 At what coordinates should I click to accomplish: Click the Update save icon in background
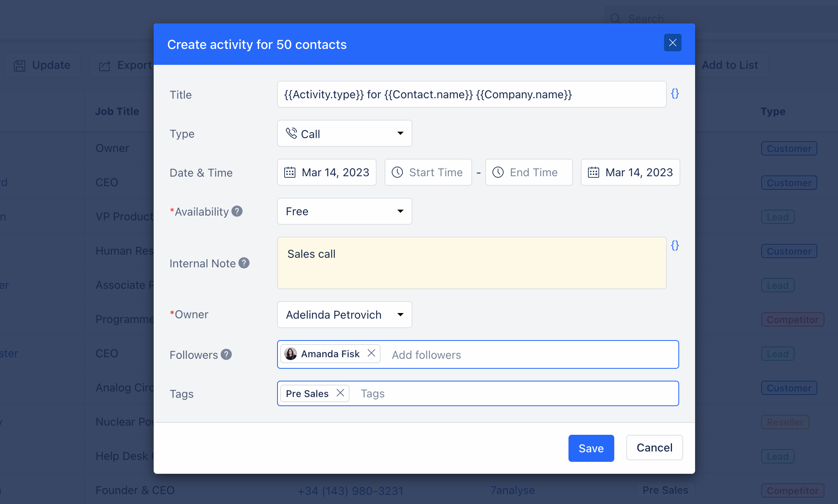20,66
